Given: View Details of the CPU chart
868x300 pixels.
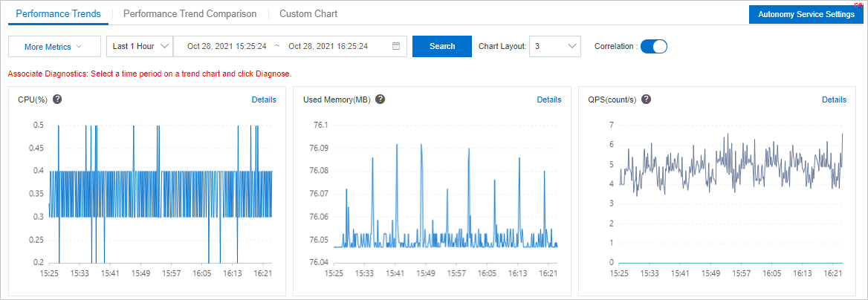Looking at the screenshot, I should click(x=264, y=100).
